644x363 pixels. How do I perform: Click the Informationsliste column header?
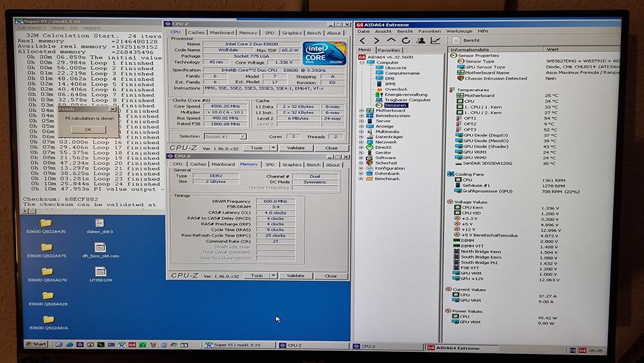[495, 50]
